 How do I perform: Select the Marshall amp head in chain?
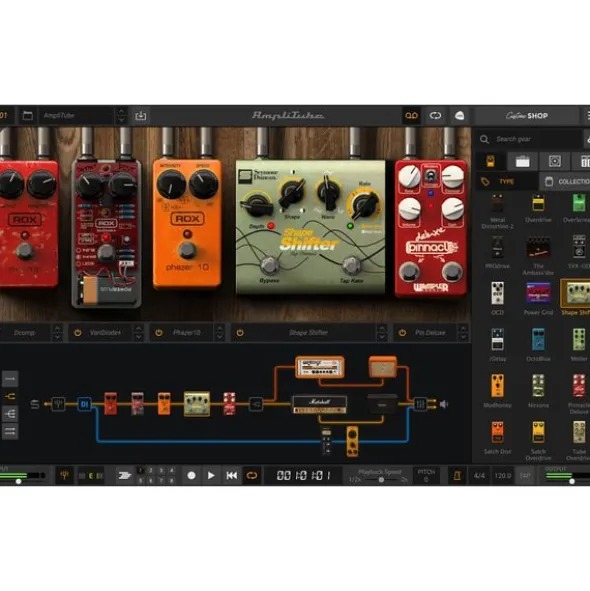(320, 405)
